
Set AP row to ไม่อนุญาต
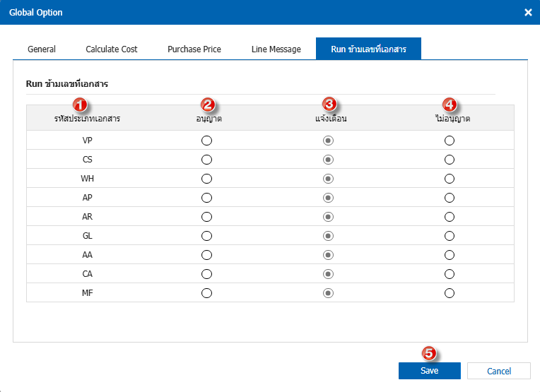(x=450, y=198)
